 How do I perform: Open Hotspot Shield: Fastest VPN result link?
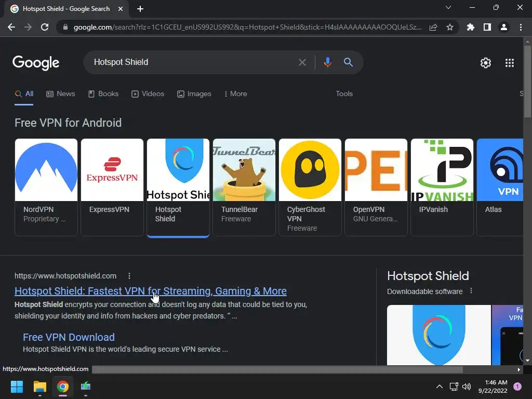(151, 291)
